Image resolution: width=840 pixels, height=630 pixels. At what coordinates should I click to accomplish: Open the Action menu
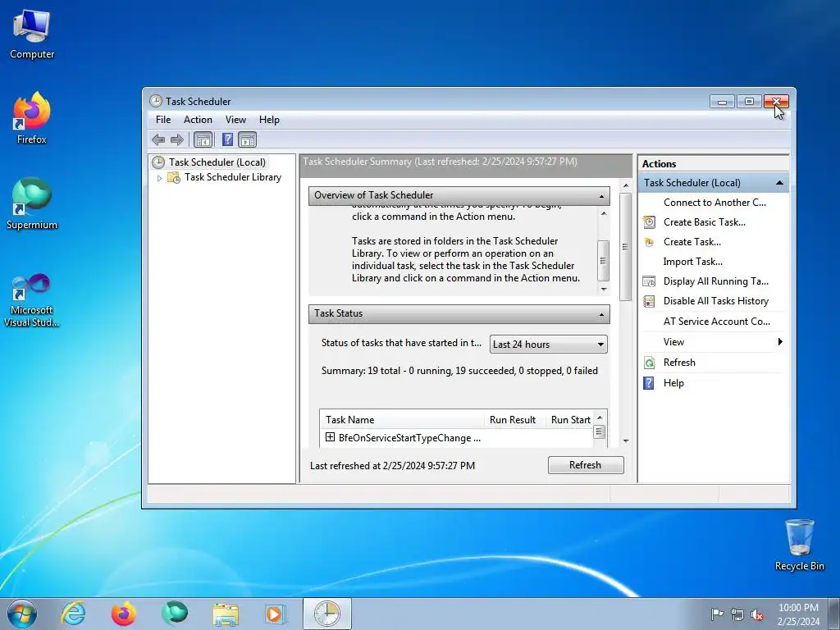tap(198, 120)
